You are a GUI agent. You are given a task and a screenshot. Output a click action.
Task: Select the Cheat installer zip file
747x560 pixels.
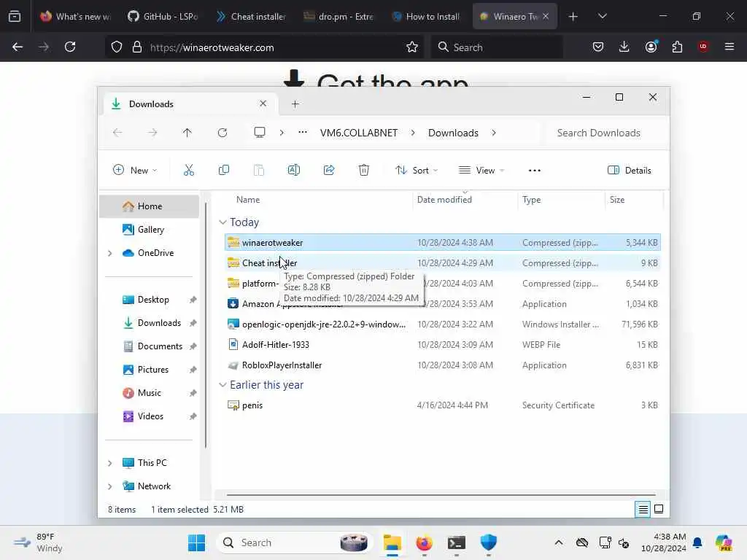(443, 263)
